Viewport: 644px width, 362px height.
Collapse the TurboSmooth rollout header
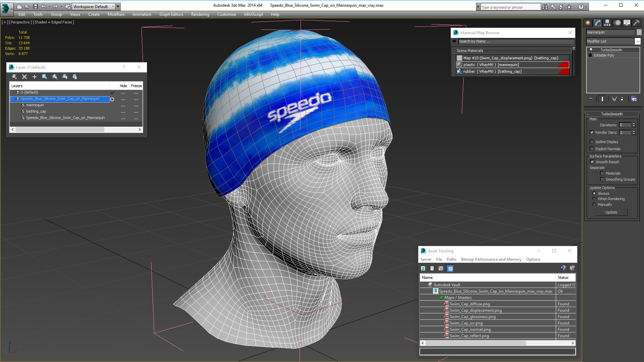coord(612,114)
